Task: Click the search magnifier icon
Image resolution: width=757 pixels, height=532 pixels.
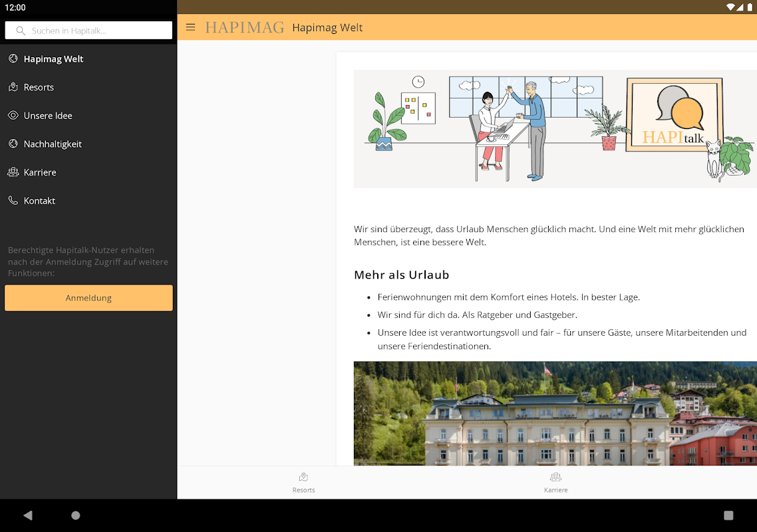Action: [21, 31]
